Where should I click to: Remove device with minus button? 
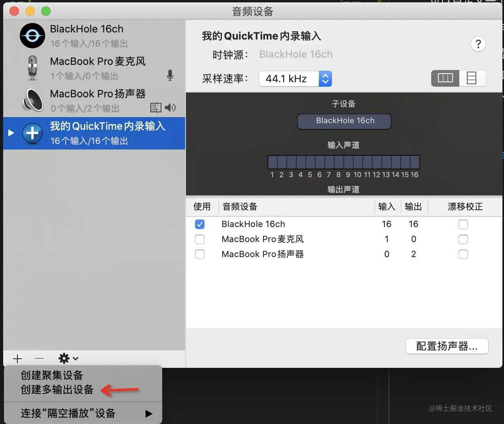tap(39, 359)
